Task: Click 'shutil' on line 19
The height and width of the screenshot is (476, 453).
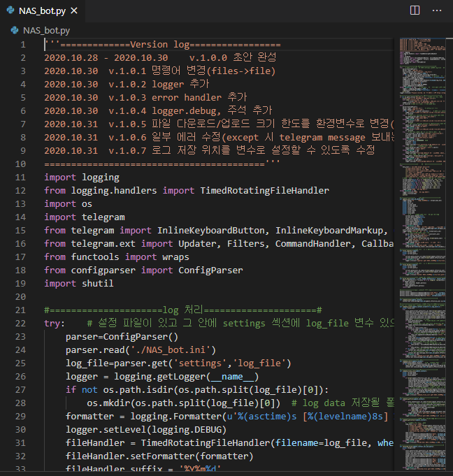Action: pyautogui.click(x=98, y=284)
